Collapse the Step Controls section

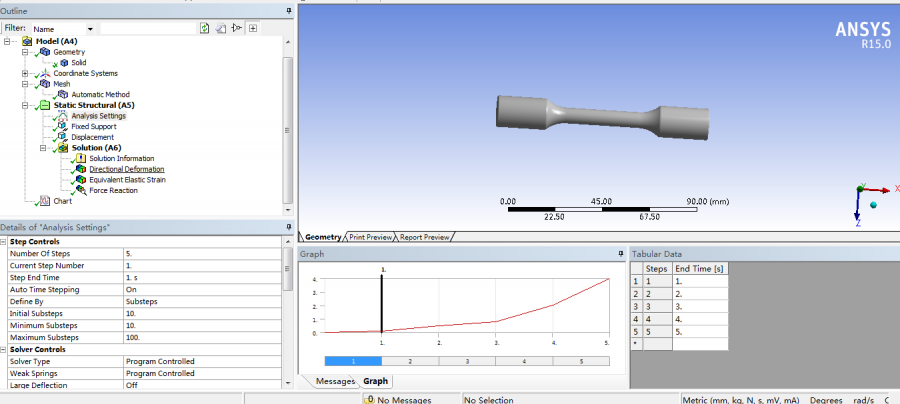(x=4, y=242)
